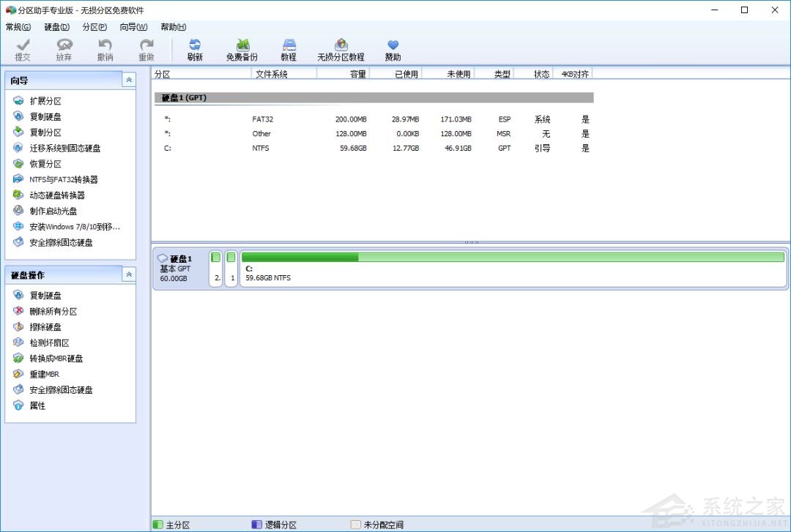Click the 文件系统 column header
The image size is (791, 532).
tap(271, 74)
